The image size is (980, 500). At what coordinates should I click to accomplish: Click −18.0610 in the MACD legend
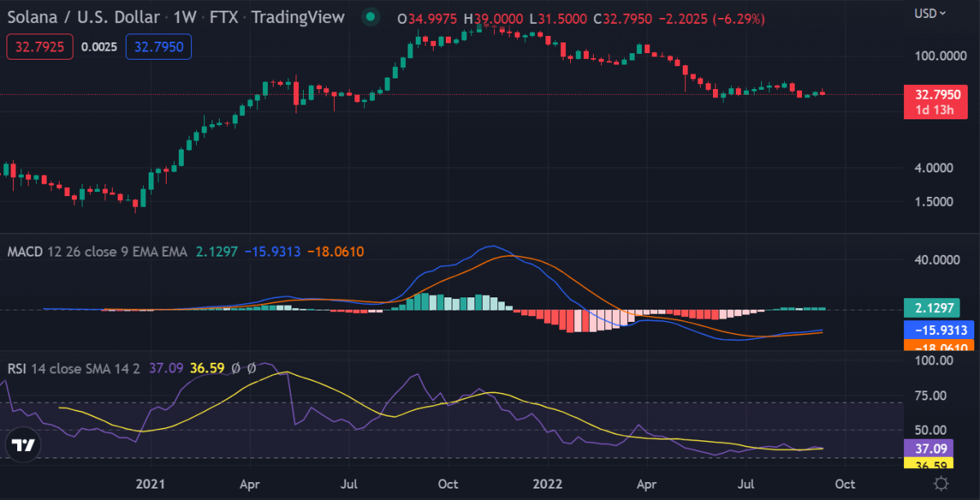(336, 251)
